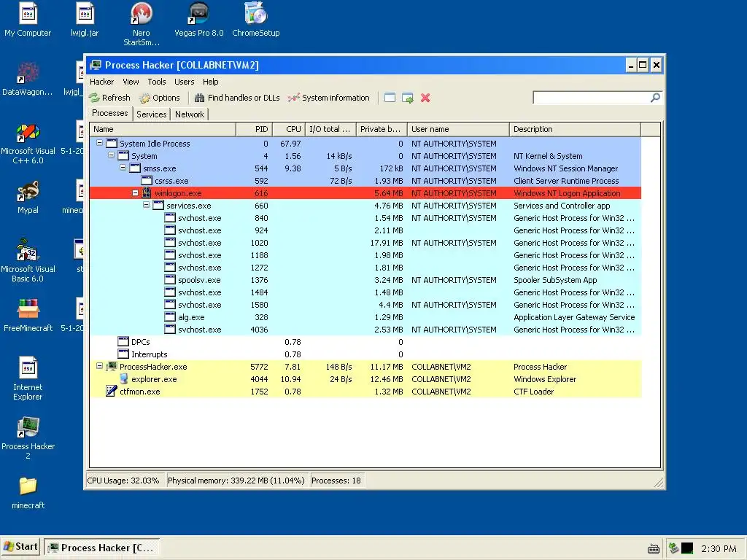
Task: Open the Microsoft Visual Basic 6.0 shortcut
Action: pyautogui.click(x=28, y=260)
